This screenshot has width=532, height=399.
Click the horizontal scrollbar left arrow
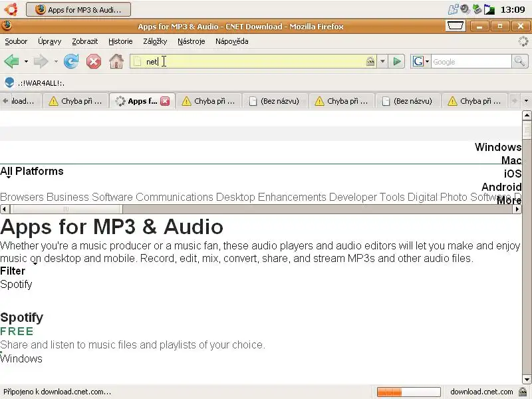pos(5,209)
